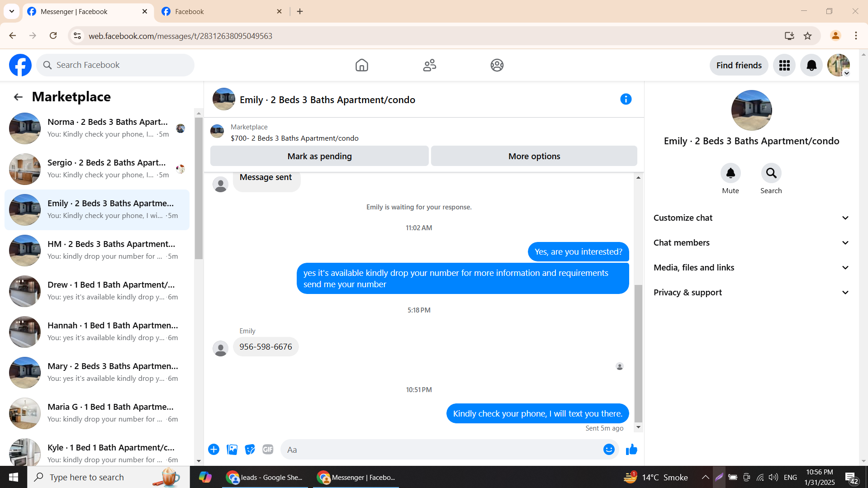Open Norma 2 Beds 3 Baths conversation
Viewport: 868px width, 488px height.
click(x=97, y=128)
